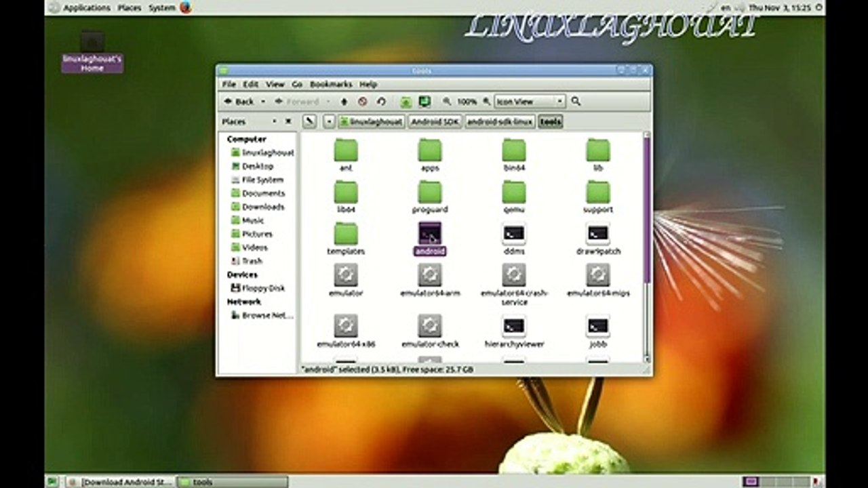Viewport: 868px width, 488px height.
Task: Open the Forward history dropdown arrow
Action: (x=328, y=102)
